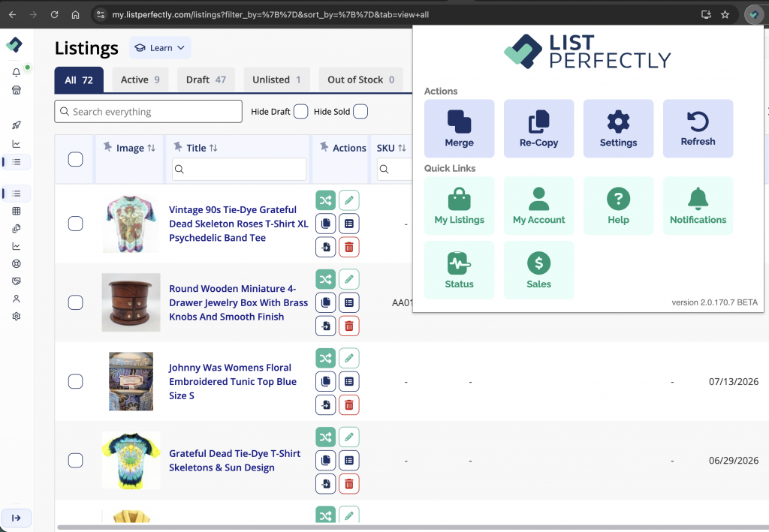Sort listings by the SKU column
The width and height of the screenshot is (769, 532).
click(402, 148)
